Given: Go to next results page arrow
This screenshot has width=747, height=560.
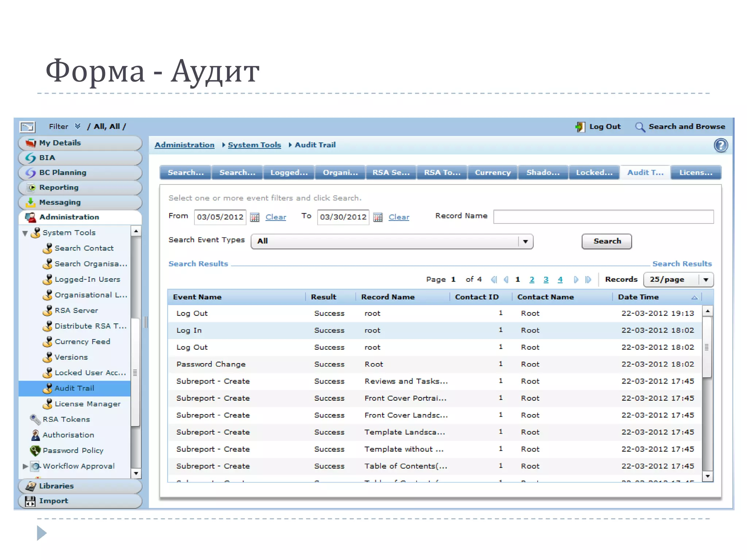Looking at the screenshot, I should [576, 280].
